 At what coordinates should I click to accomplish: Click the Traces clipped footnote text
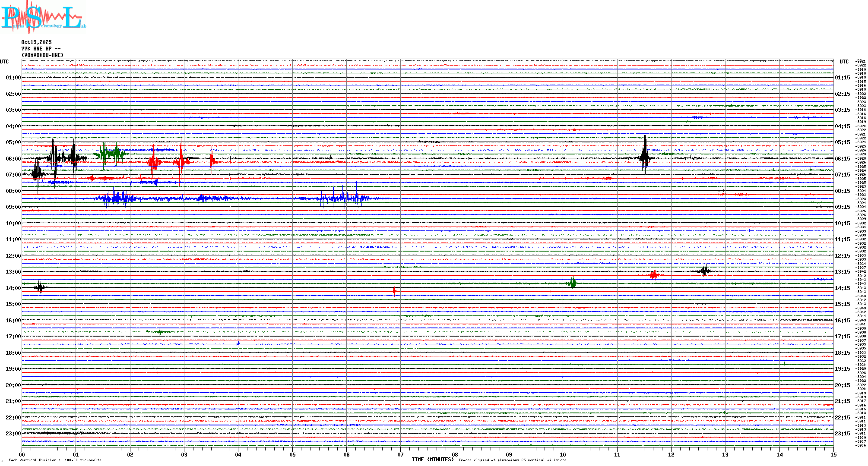(x=512, y=460)
